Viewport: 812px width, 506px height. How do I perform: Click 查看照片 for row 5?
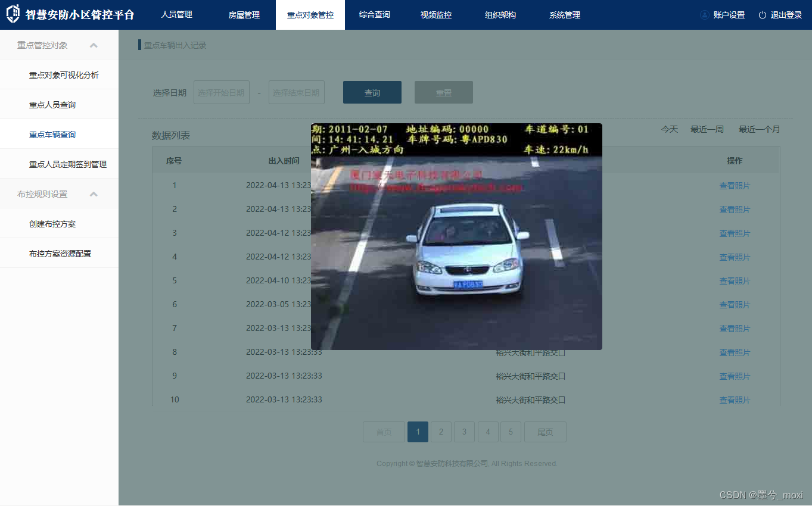click(735, 281)
